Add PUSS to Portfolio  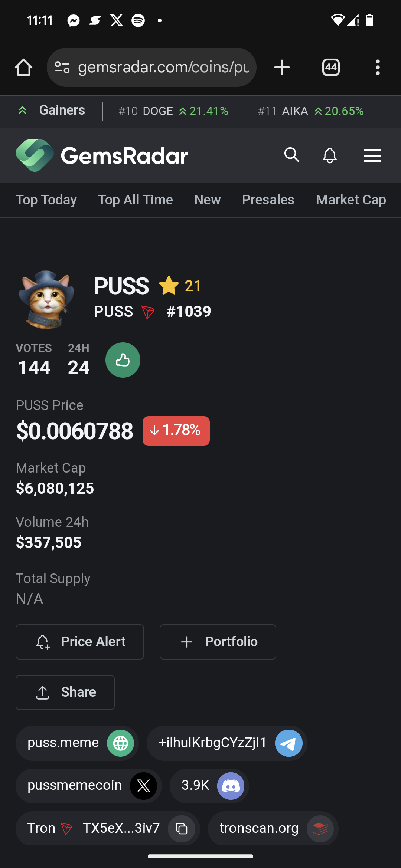tap(218, 642)
